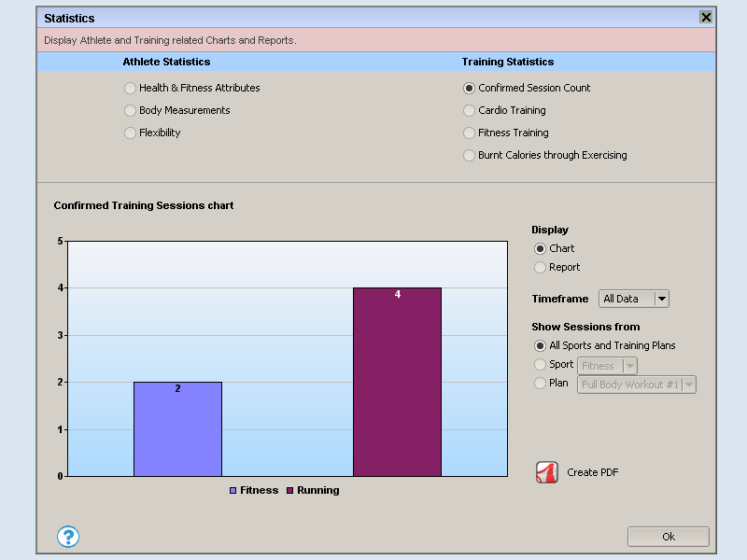Select Chart display option
747x560 pixels.
tap(540, 248)
